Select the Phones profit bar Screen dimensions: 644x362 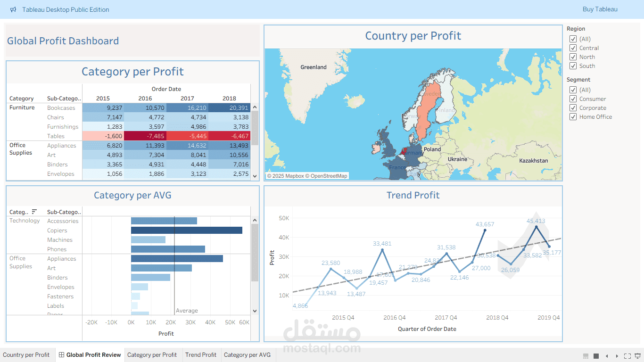click(x=168, y=249)
